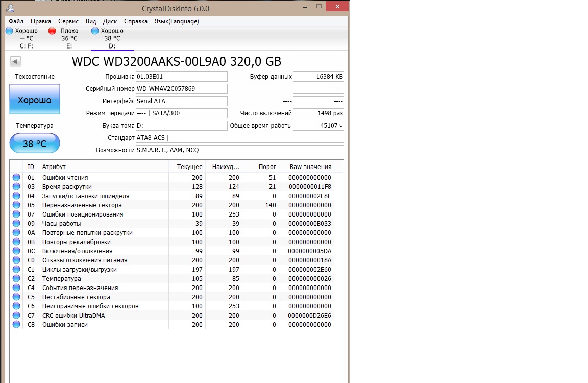The image size is (588, 383).
Task: Click status orb for Переназначенные сектора row
Action: (16, 205)
